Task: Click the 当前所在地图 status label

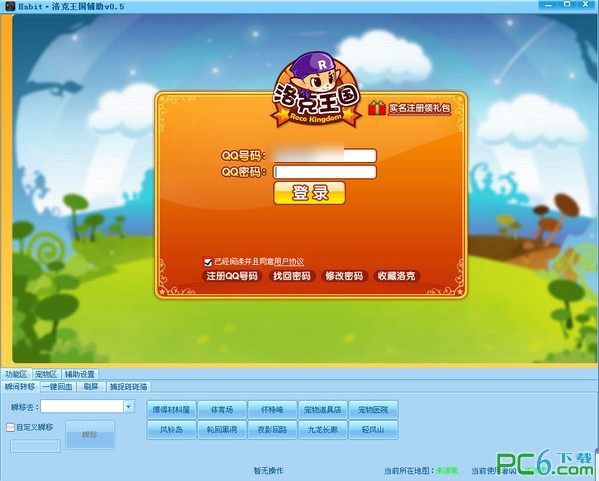Action: tap(410, 471)
